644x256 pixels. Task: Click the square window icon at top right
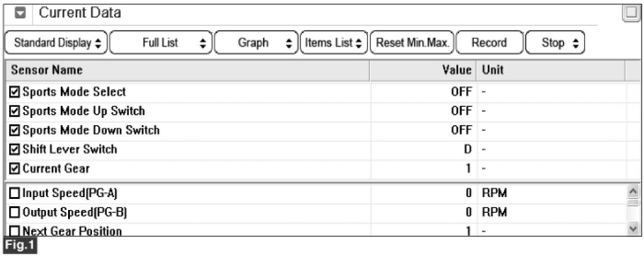click(631, 13)
